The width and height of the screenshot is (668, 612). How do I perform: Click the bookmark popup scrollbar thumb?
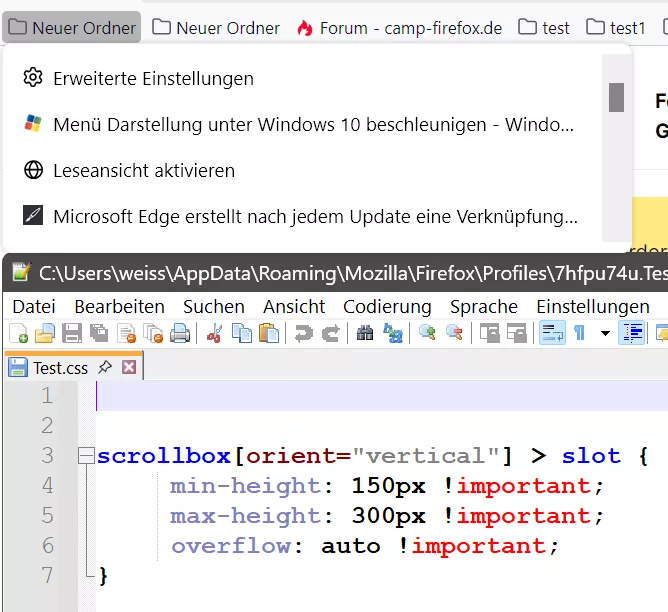click(616, 97)
